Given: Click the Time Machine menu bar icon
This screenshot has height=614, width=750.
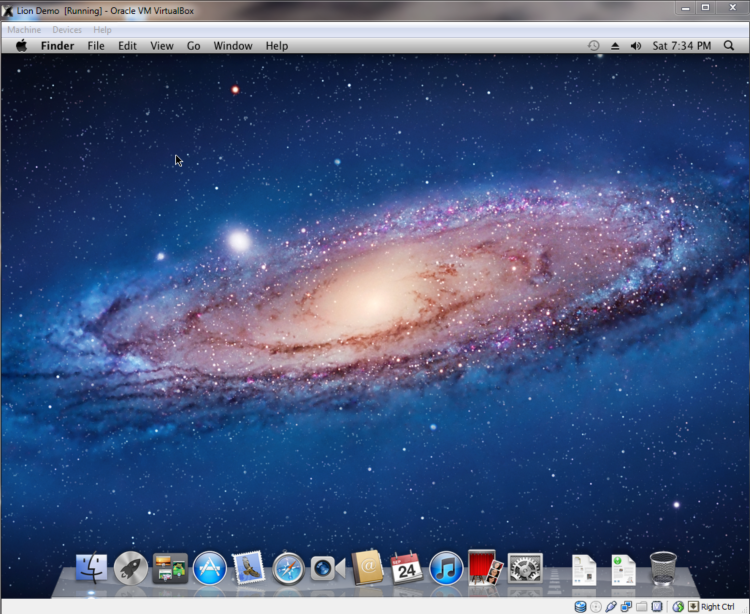Looking at the screenshot, I should point(594,46).
